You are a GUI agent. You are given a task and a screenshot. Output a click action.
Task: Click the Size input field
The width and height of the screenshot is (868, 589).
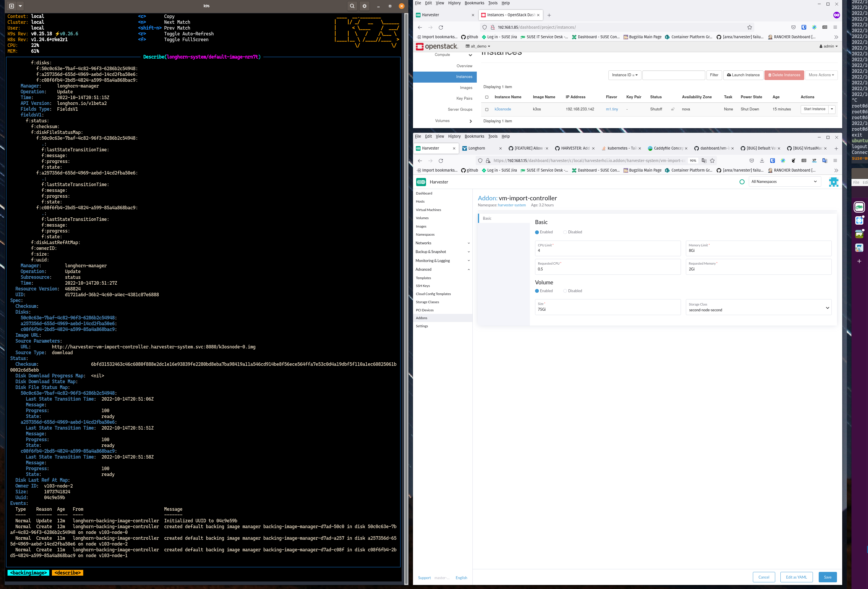(x=607, y=309)
